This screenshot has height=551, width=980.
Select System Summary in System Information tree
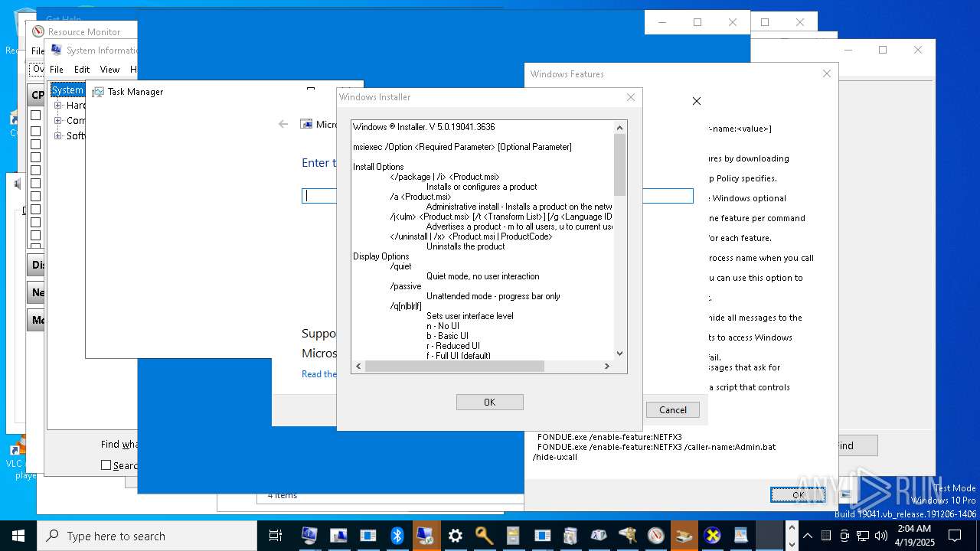coord(67,90)
